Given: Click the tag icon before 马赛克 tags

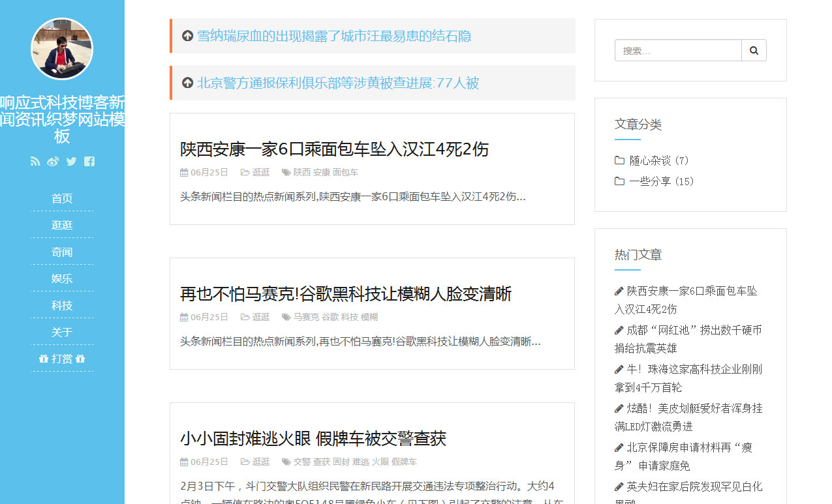Looking at the screenshot, I should 285,316.
